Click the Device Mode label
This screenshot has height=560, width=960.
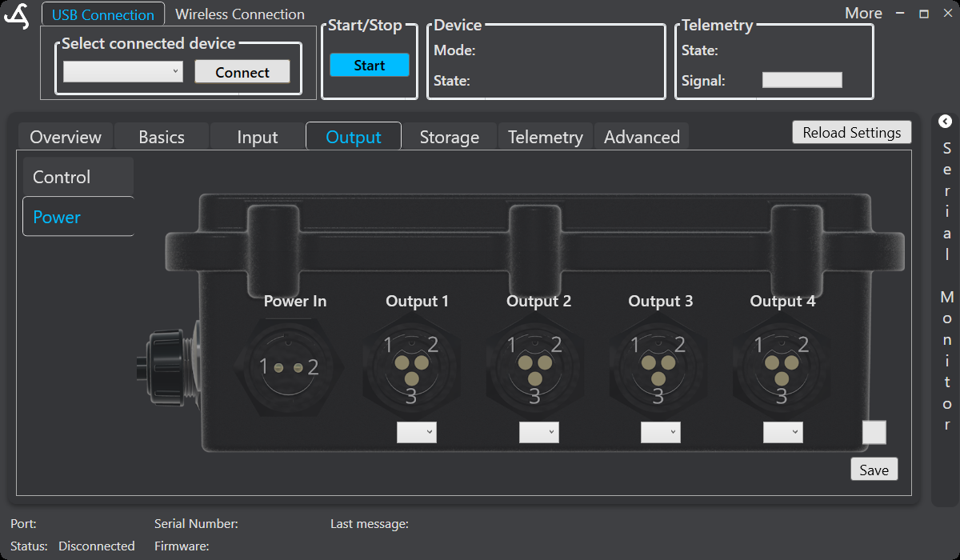pos(454,50)
